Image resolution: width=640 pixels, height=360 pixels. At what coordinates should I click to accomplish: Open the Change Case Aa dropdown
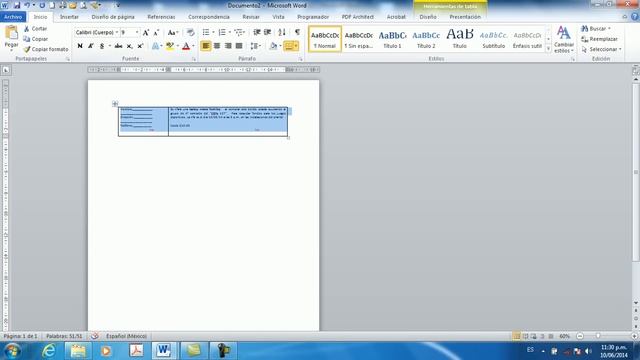click(x=173, y=33)
